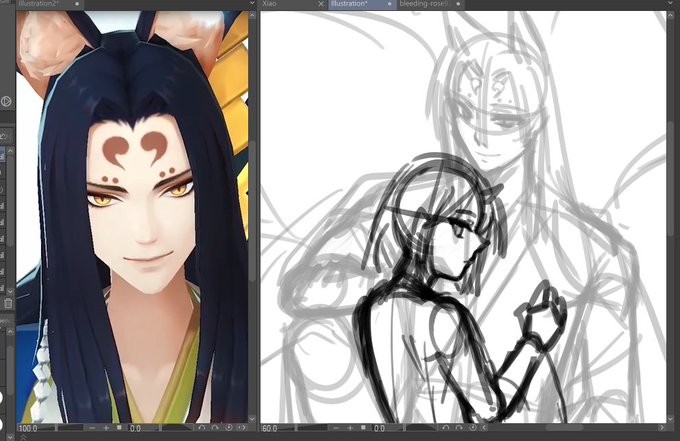This screenshot has width=680, height=441.
Task: Reset rotation of the left canvas
Action: point(229,428)
